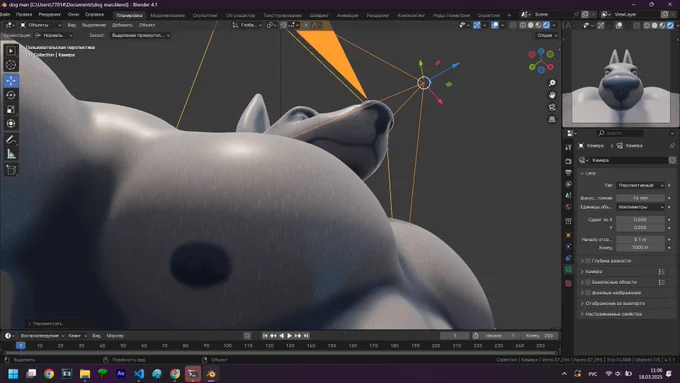Open the Нормаль orientation dropdown
680x383 pixels.
pyautogui.click(x=53, y=35)
